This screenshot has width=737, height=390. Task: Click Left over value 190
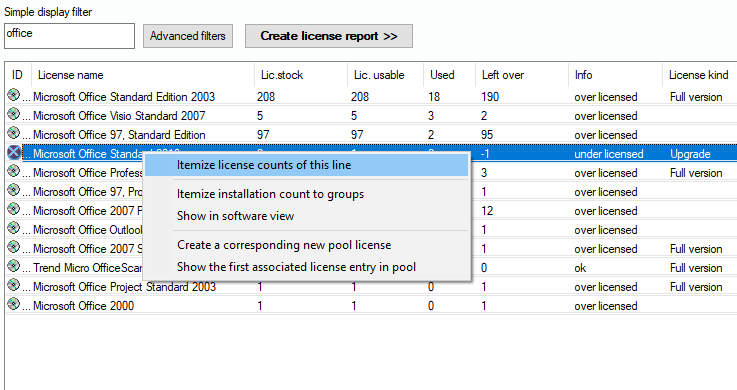pos(490,97)
